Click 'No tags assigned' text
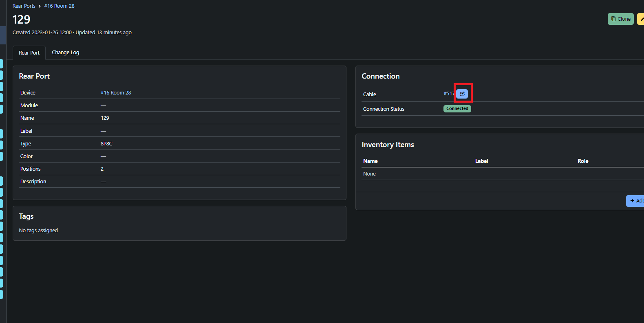Screen dimensions: 644x323 [x=38, y=231]
